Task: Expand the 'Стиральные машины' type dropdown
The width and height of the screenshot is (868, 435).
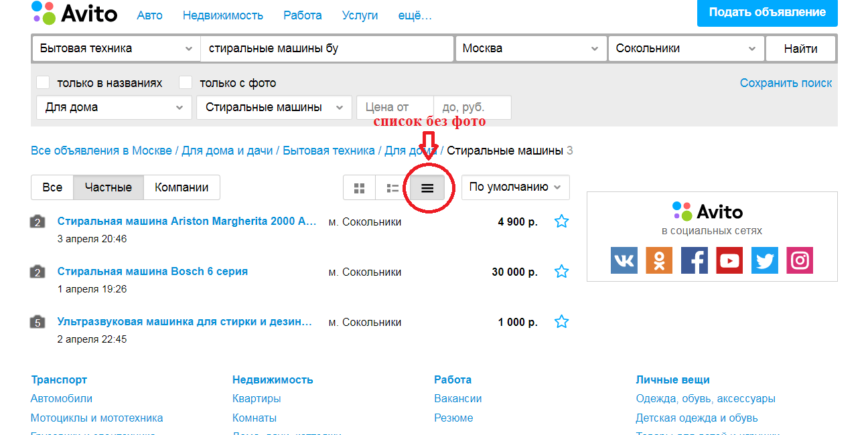Action: (274, 108)
